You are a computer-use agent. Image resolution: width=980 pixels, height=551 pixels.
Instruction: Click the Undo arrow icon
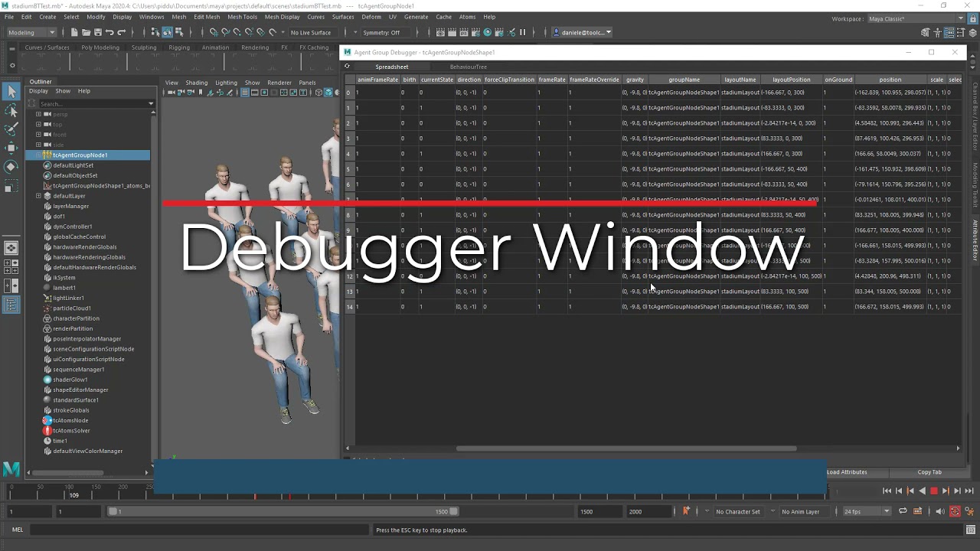(x=109, y=32)
